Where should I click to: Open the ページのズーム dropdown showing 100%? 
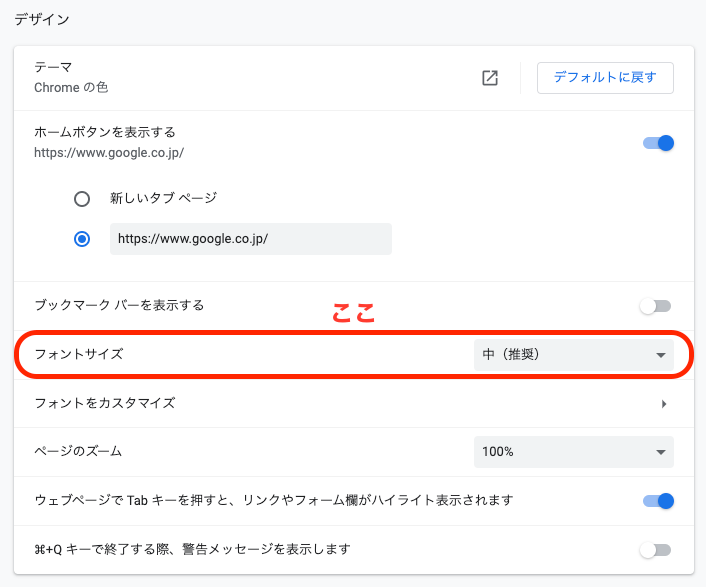click(x=573, y=452)
